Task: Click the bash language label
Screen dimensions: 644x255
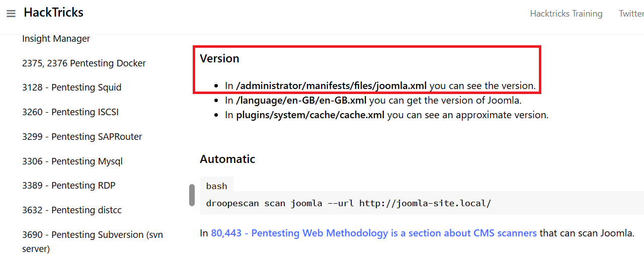Action: 216,186
